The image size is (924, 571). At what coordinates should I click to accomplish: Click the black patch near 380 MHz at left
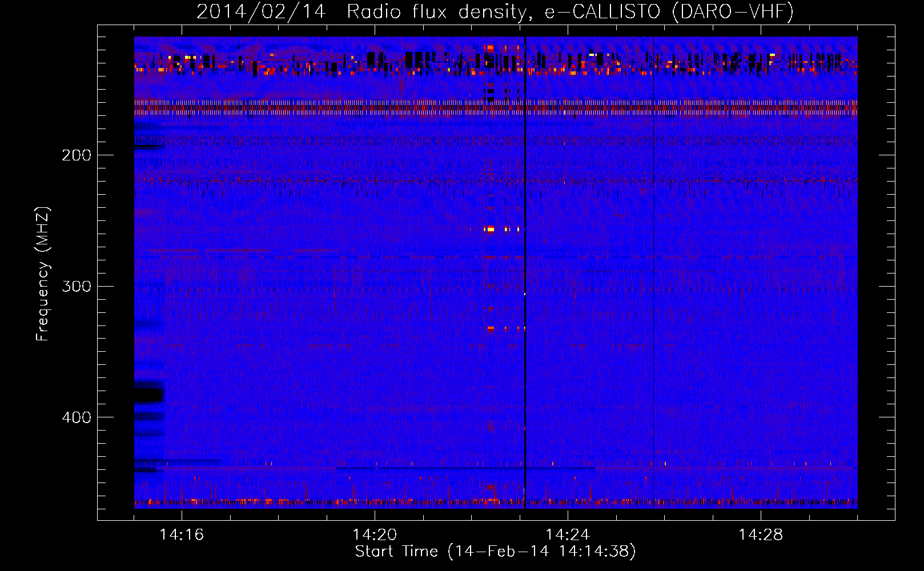click(149, 395)
